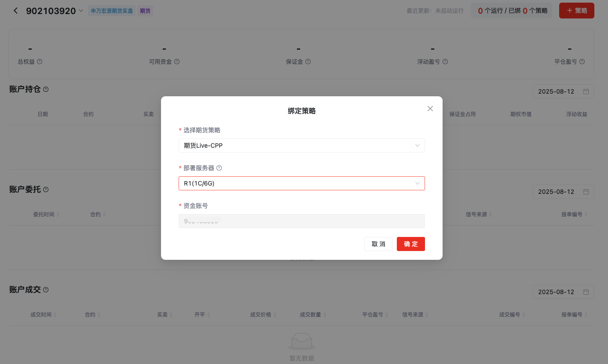Expand the account 902103920 switcher chevron
This screenshot has height=364, width=608.
(x=81, y=11)
